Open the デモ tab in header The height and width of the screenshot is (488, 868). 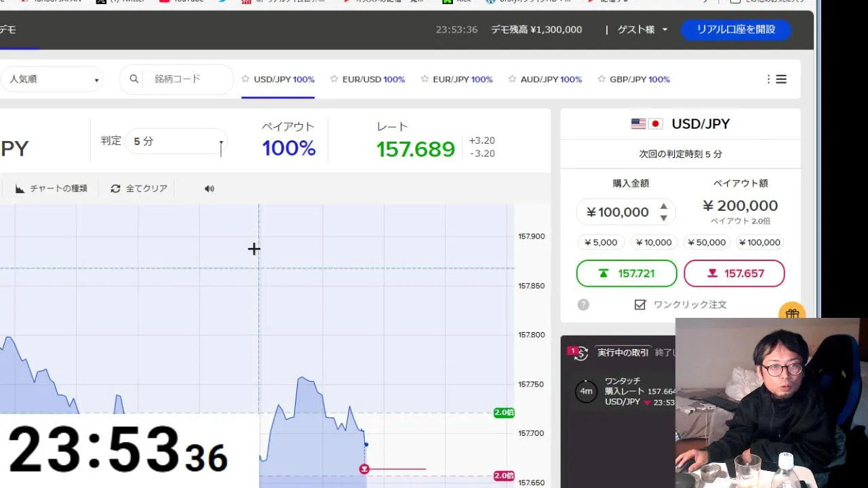coord(8,30)
